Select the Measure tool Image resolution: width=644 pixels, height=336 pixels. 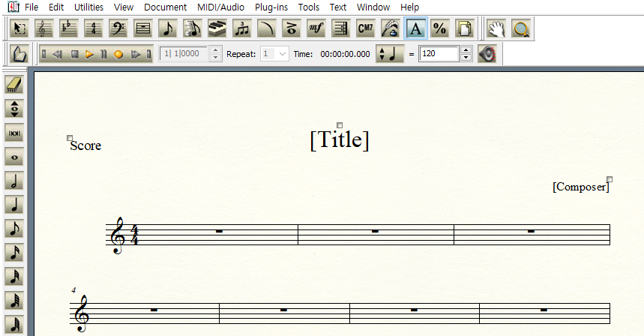(142, 28)
